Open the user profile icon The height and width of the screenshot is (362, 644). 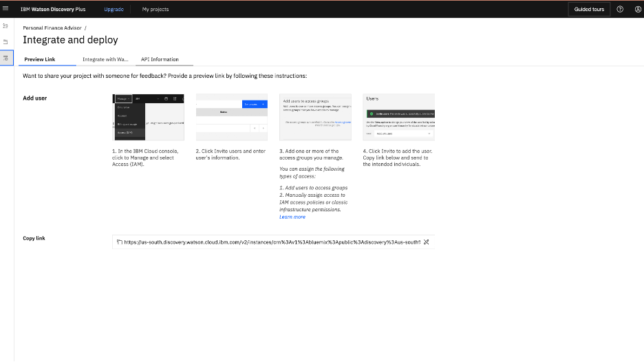pos(638,9)
